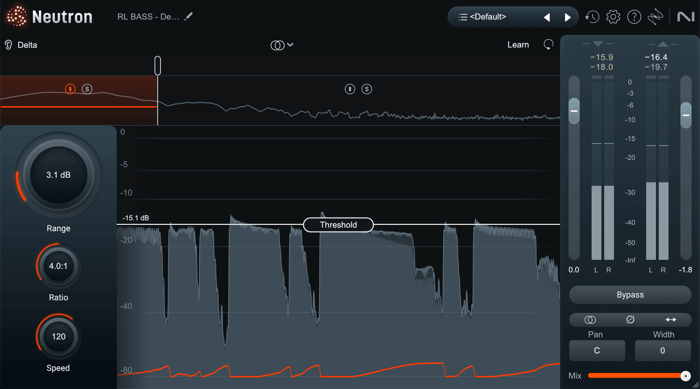Click output peak value −16.4

point(656,57)
